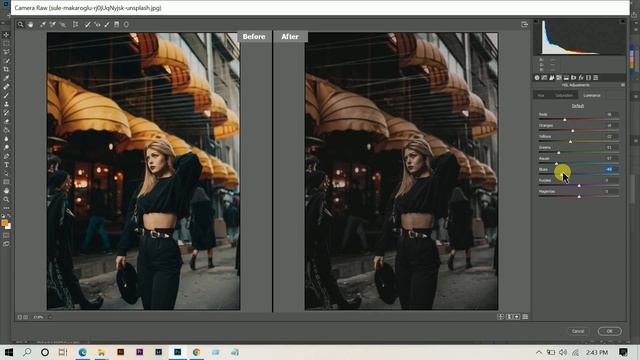The height and width of the screenshot is (360, 640).
Task: Cycle the Before/After view mode
Action: [500, 317]
